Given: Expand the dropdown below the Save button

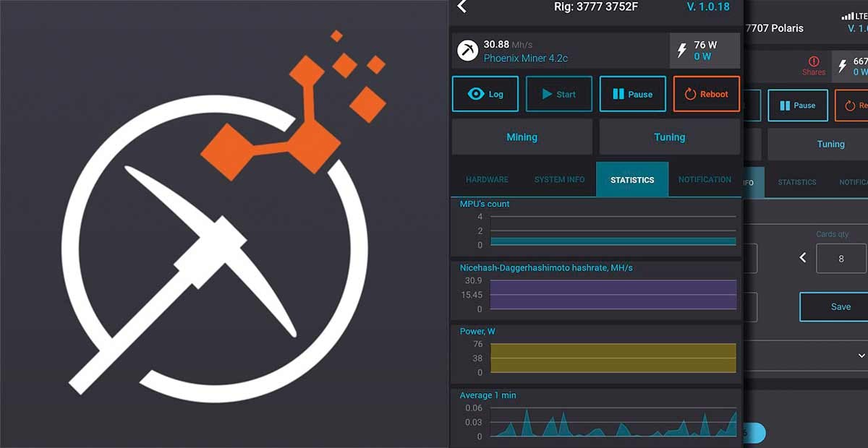Looking at the screenshot, I should click(861, 356).
